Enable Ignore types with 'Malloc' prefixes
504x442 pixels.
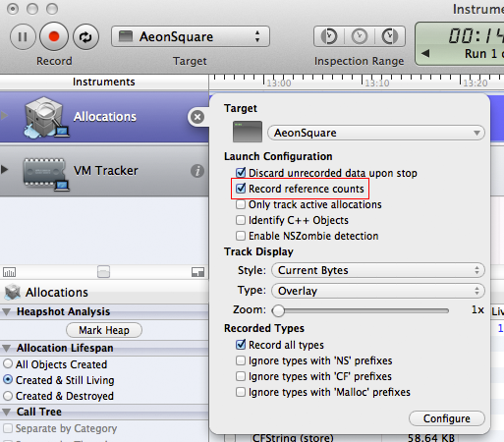pyautogui.click(x=241, y=392)
